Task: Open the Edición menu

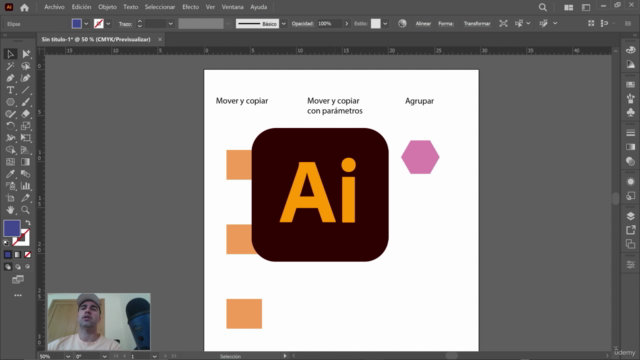Action: click(x=81, y=7)
